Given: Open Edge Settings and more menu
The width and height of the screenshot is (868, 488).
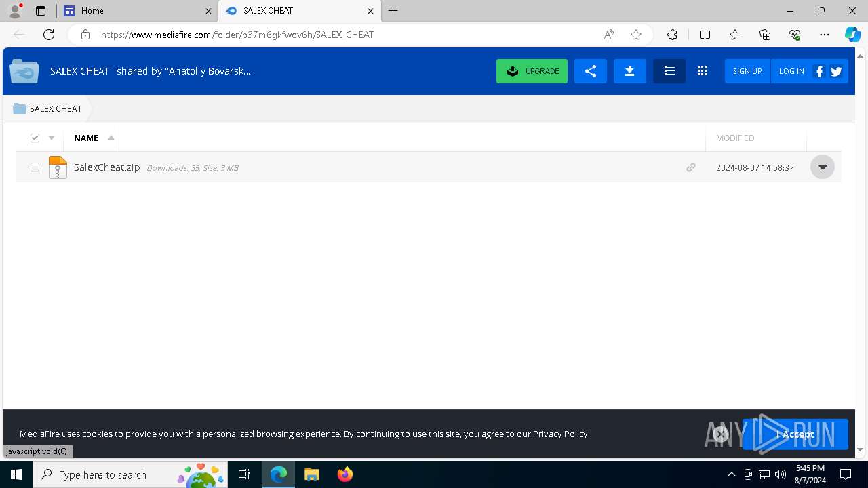Looking at the screenshot, I should pos(825,35).
